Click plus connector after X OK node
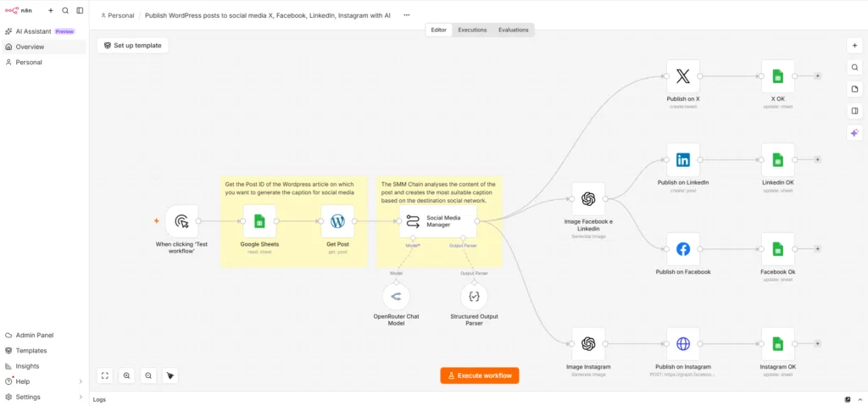This screenshot has height=406, width=868. (818, 76)
